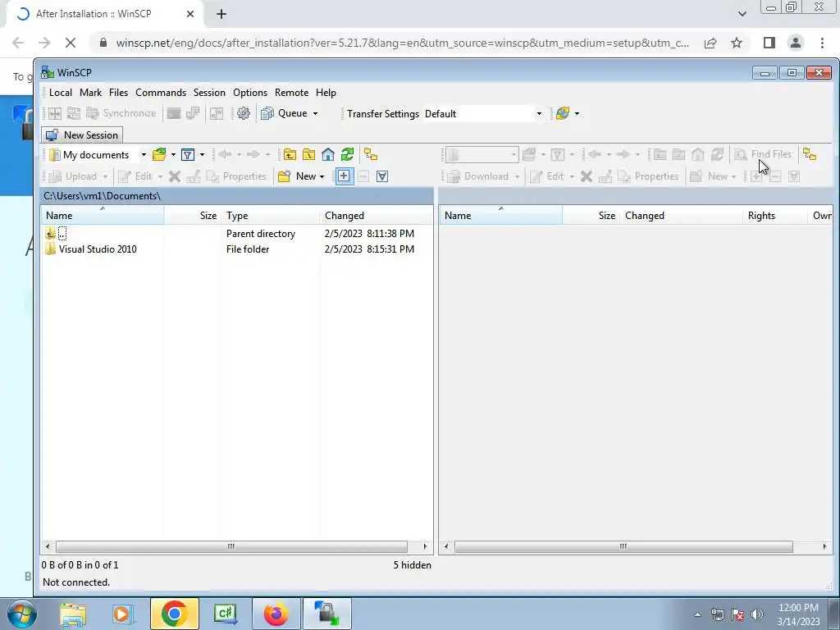Click the local Properties button
This screenshot has width=840, height=630.
pos(237,176)
